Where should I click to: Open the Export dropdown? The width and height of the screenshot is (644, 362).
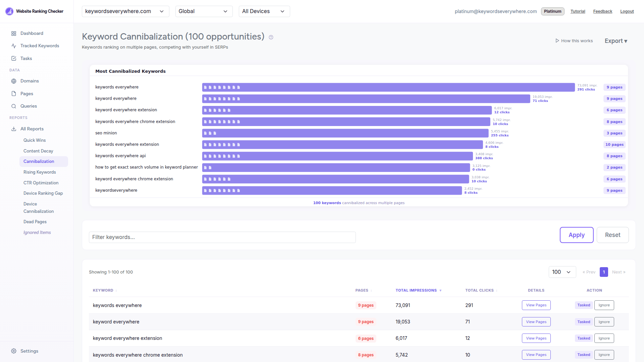616,41
